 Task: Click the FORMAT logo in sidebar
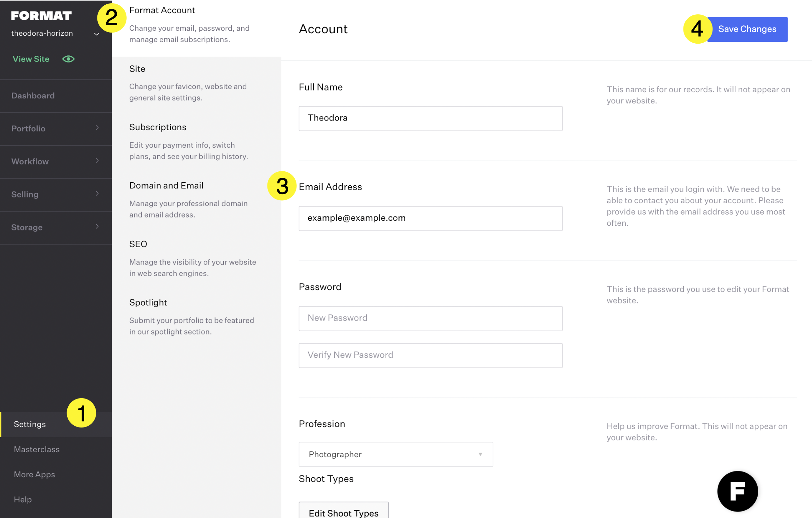click(x=41, y=16)
